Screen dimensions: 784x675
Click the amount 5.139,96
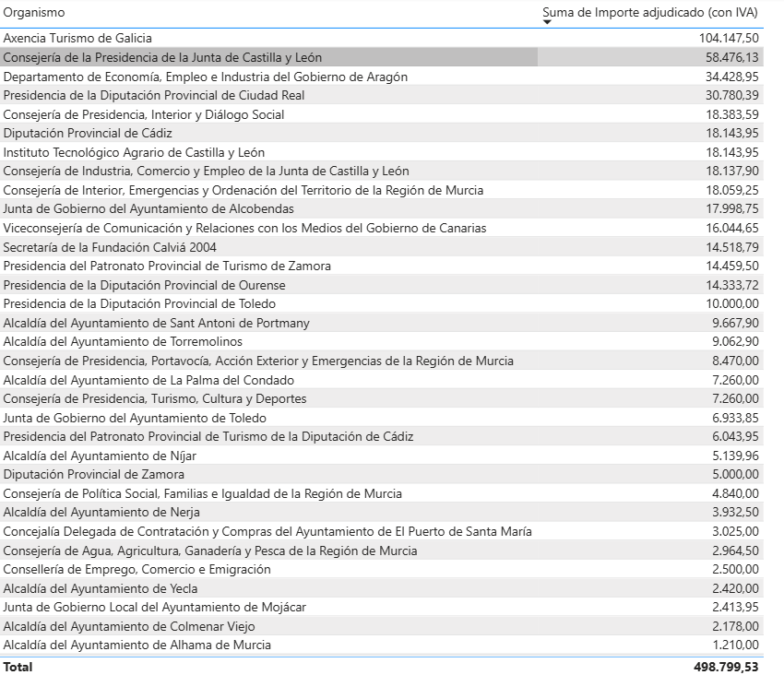(x=735, y=456)
